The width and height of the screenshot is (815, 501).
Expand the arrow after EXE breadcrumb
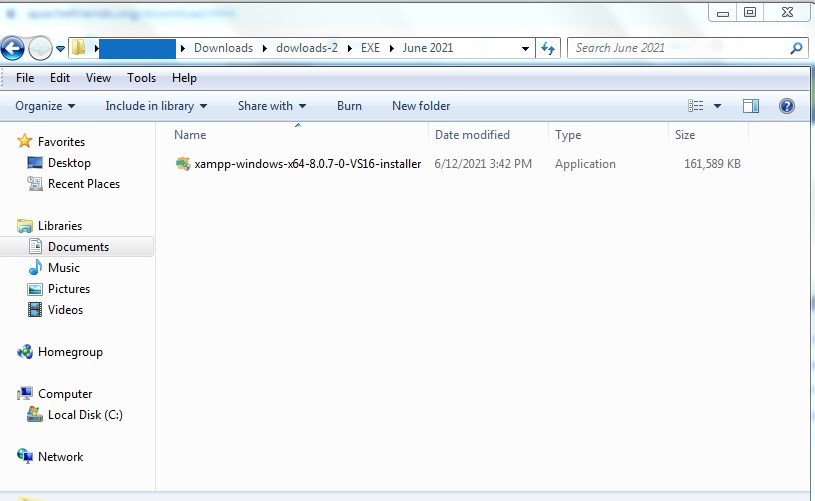(x=391, y=48)
